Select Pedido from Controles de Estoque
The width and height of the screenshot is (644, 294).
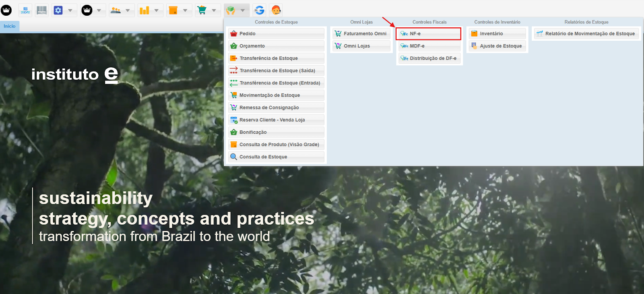(x=276, y=34)
